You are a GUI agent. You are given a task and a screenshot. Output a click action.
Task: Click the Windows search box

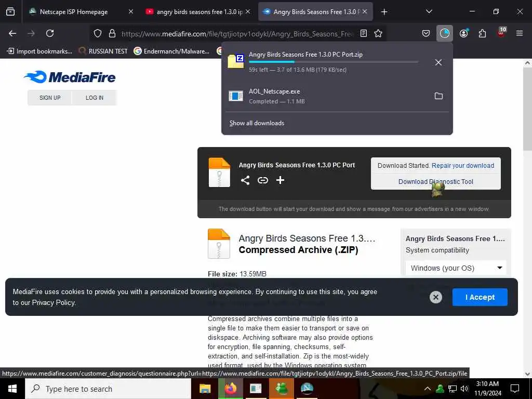[x=108, y=389]
